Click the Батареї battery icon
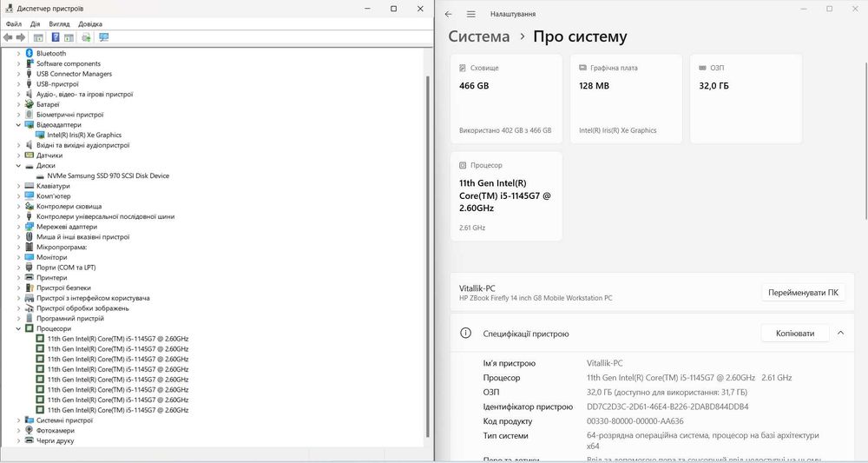Screen dimensions: 868x463 30,104
